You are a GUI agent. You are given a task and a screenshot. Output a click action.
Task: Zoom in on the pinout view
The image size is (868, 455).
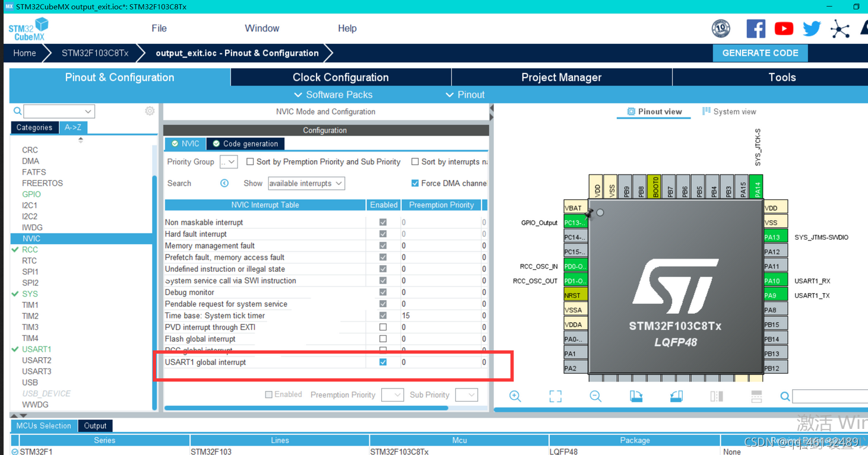(515, 396)
